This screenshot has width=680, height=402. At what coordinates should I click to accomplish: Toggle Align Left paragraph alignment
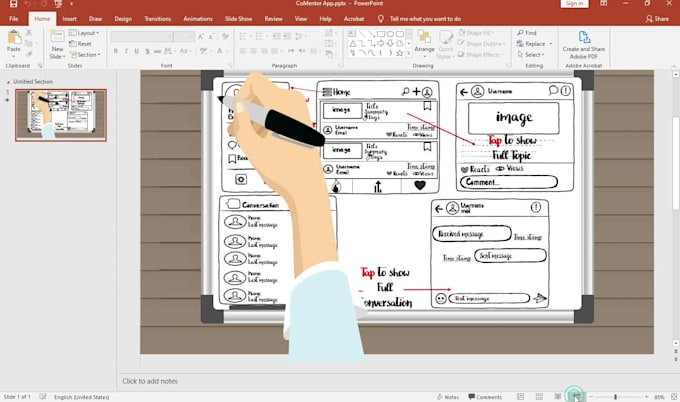[243, 51]
